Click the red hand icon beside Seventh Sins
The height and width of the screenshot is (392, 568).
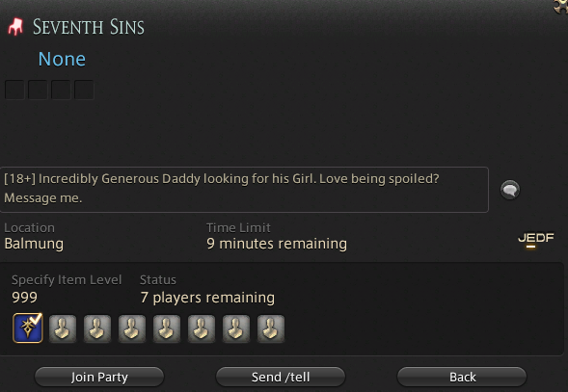pos(15,27)
